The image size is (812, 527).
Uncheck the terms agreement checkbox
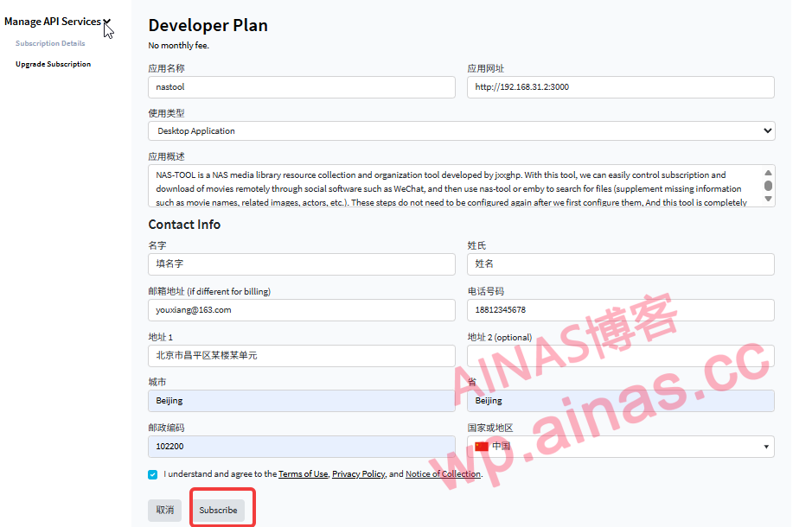tap(152, 474)
